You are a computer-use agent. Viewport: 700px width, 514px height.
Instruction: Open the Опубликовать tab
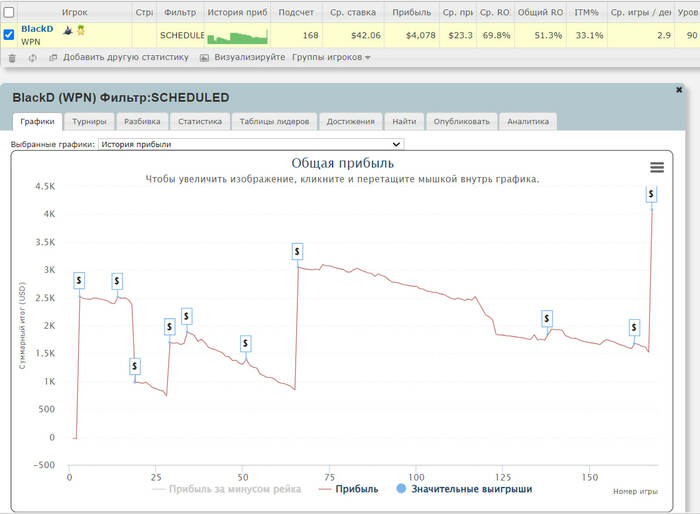tap(462, 121)
